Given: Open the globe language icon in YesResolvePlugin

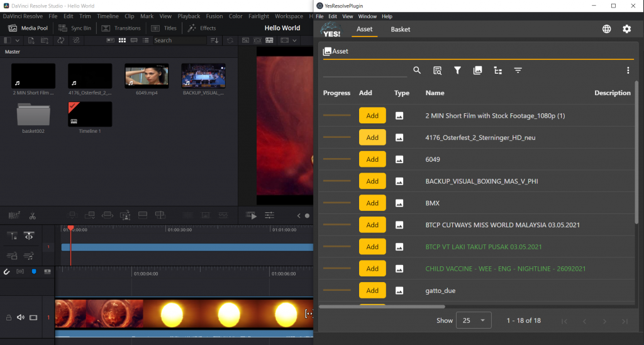Looking at the screenshot, I should 607,29.
